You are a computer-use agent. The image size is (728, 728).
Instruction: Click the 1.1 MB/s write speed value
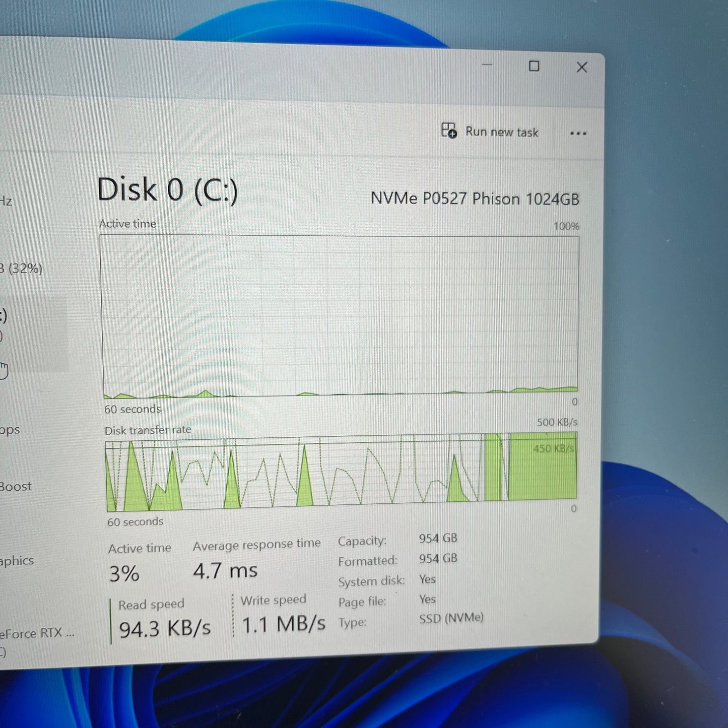tap(283, 624)
